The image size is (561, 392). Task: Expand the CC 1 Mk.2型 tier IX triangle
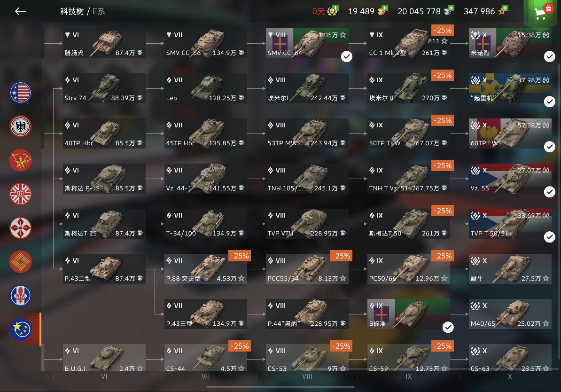pos(372,35)
